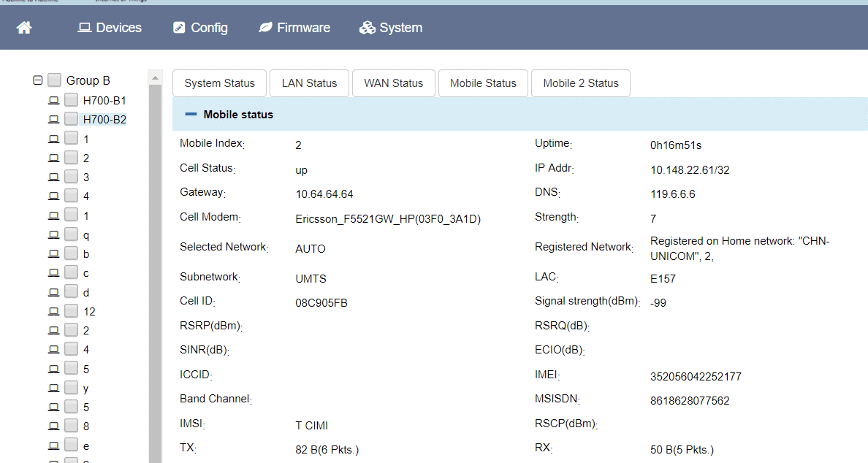The height and width of the screenshot is (463, 868).
Task: Open the Mobile 2 Status tab
Action: [580, 83]
